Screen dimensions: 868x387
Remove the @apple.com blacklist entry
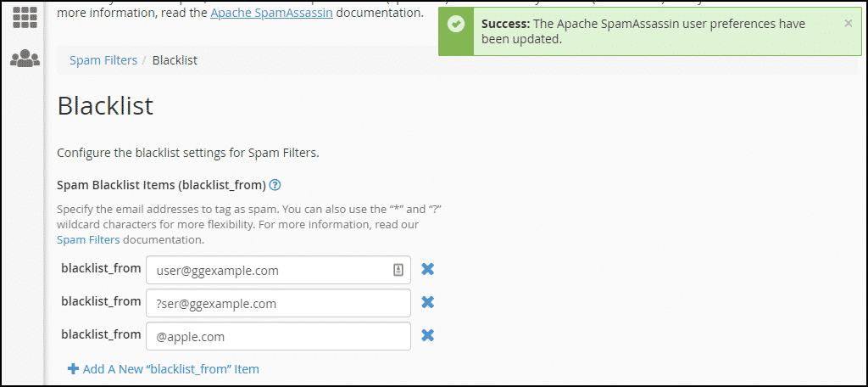(x=427, y=335)
